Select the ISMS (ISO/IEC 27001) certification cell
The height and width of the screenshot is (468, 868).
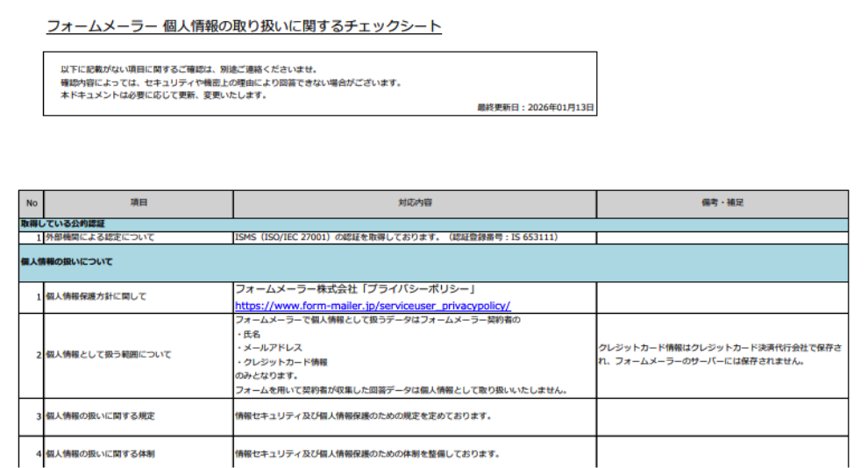pos(415,238)
